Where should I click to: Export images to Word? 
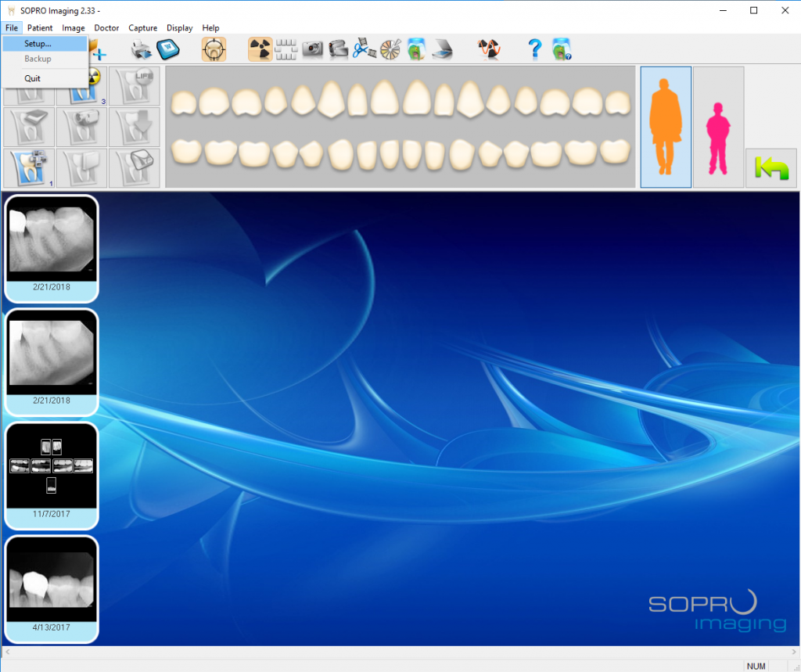coord(168,49)
